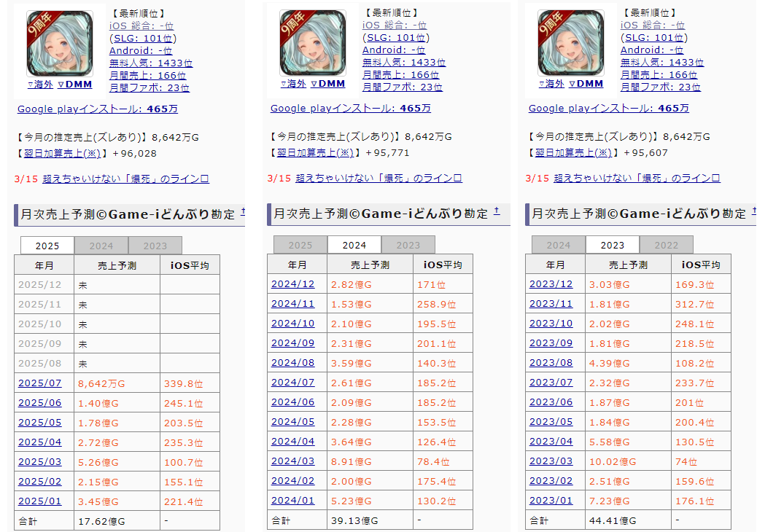Open the 2023/09 month link
Screen dimensions: 757x532
tap(551, 343)
